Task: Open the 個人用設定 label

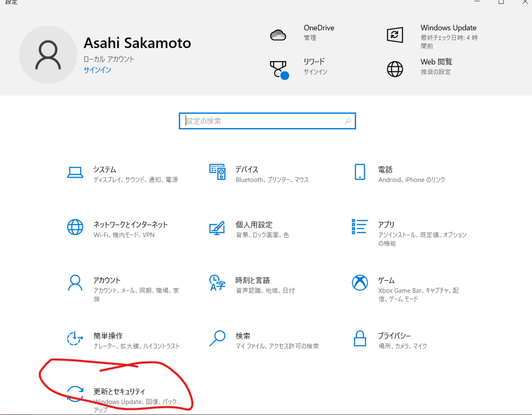Action: pyautogui.click(x=254, y=225)
